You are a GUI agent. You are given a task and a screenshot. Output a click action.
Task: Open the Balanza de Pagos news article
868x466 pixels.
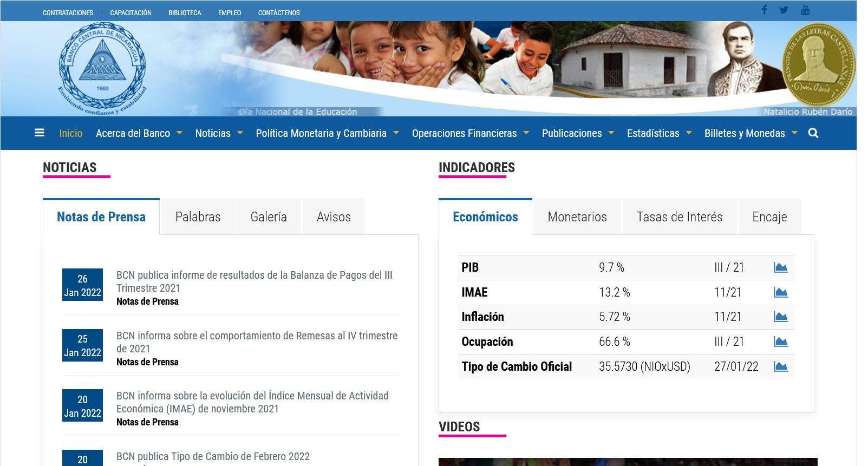254,281
